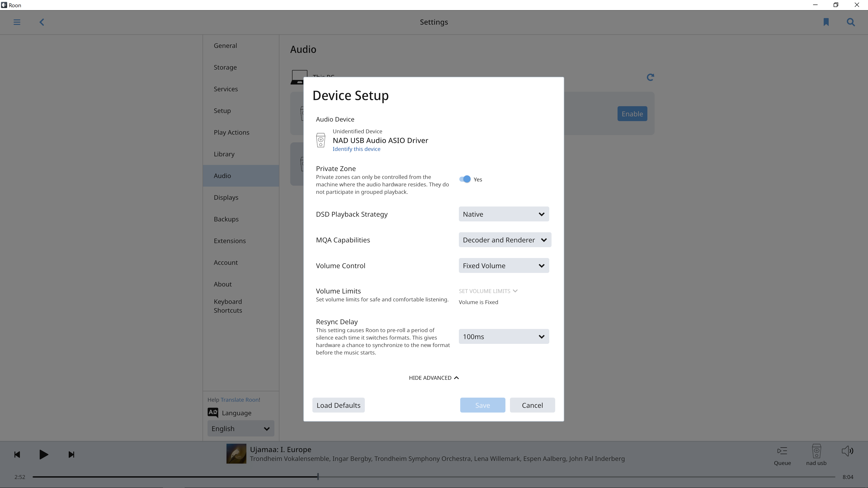The image size is (868, 488).
Task: Toggle the Private Zone switch
Action: 465,179
